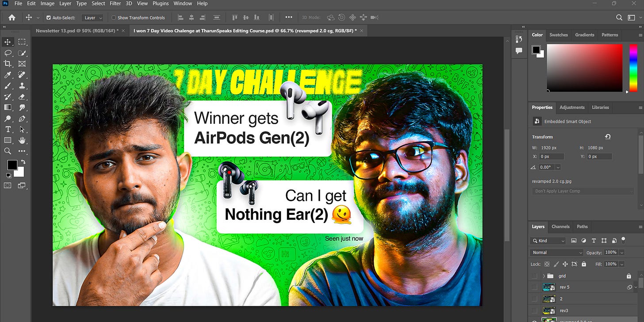This screenshot has height=322, width=644.
Task: Select the Zoom tool
Action: (8, 151)
